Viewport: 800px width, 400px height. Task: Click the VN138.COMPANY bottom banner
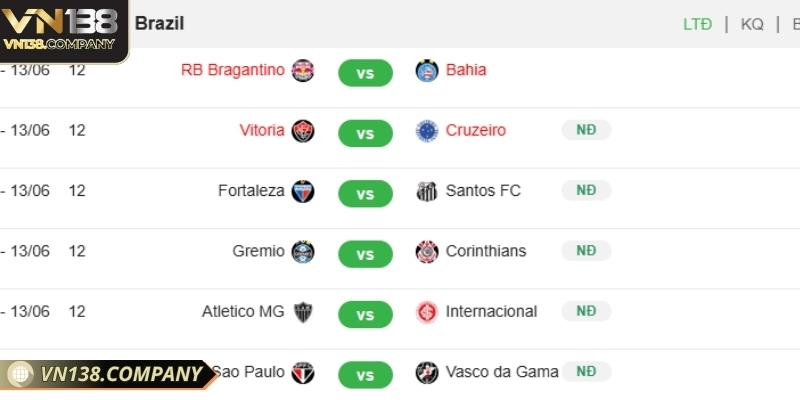click(108, 374)
